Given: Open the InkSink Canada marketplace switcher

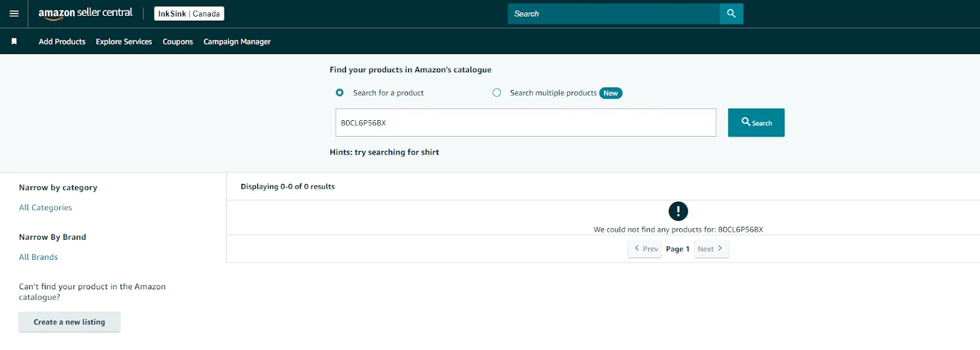Looking at the screenshot, I should click(x=189, y=13).
